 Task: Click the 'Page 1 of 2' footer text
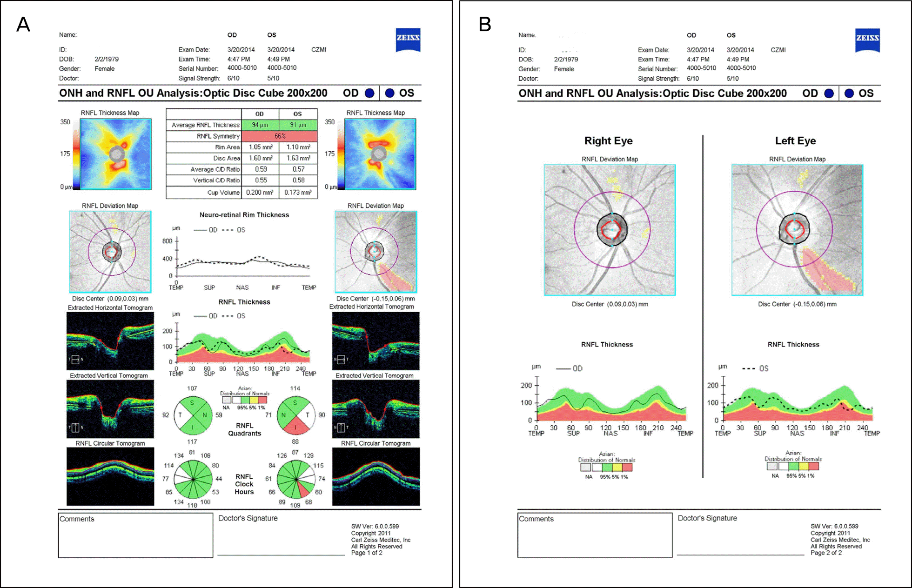[367, 553]
